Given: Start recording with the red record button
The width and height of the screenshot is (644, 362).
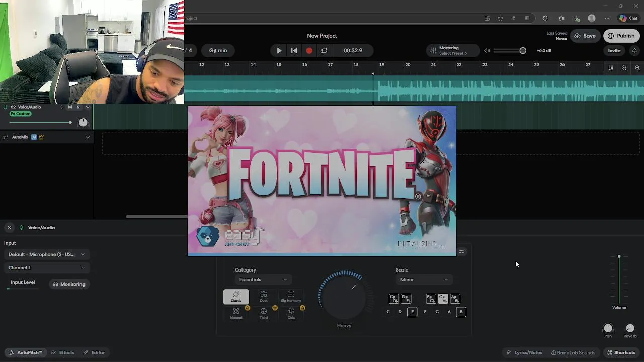Looking at the screenshot, I should tap(309, 50).
